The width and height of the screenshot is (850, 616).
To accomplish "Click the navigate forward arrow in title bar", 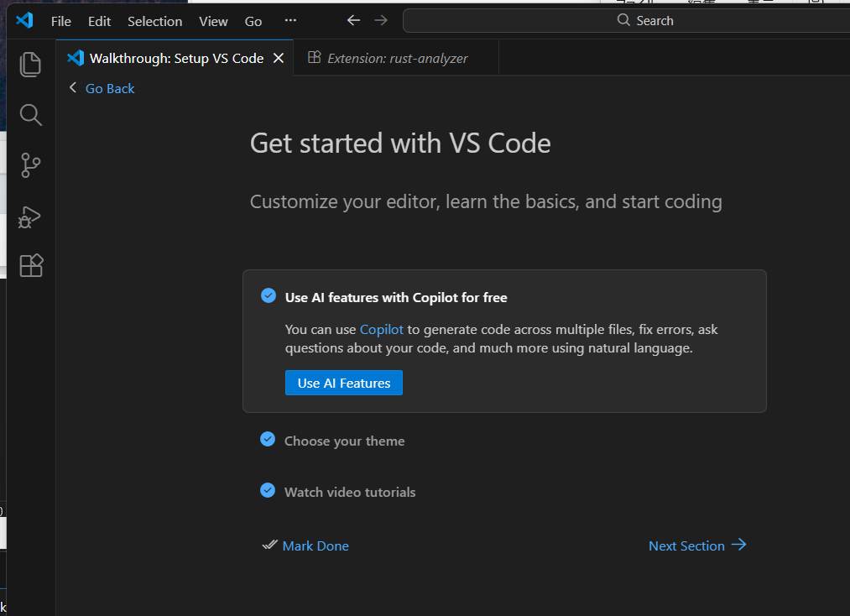I will click(381, 21).
